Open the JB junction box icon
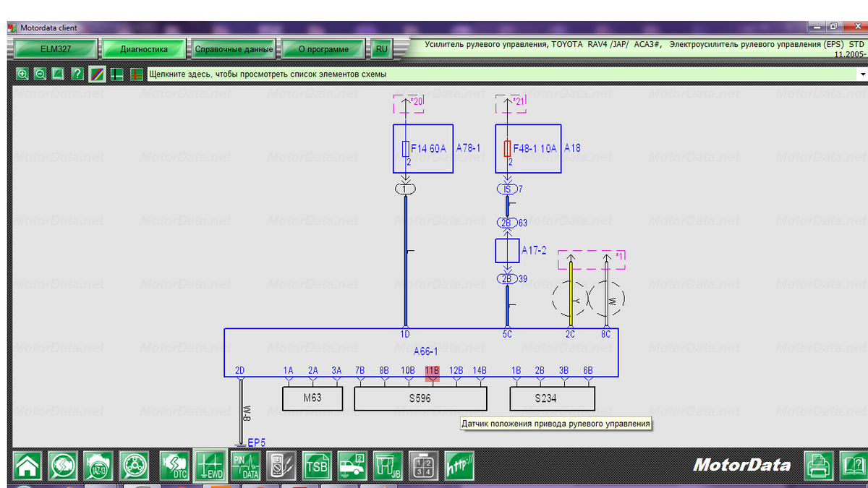Viewport: 868px width, 488px height. click(388, 465)
